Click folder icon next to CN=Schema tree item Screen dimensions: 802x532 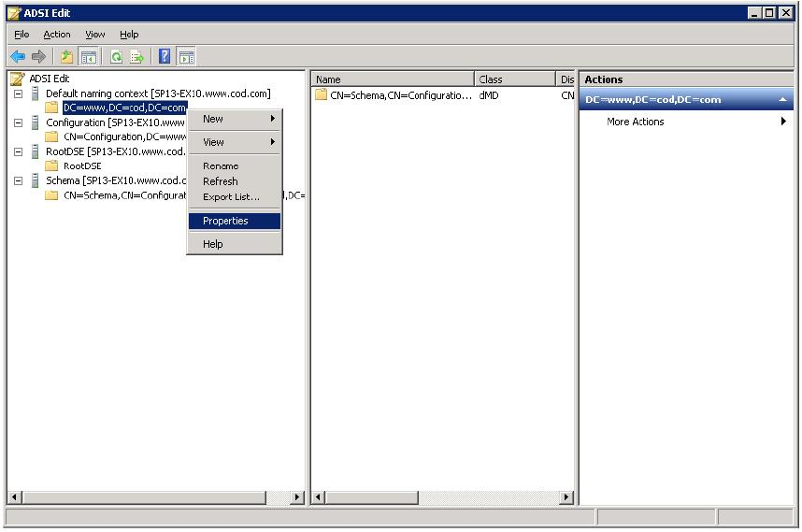pos(51,195)
